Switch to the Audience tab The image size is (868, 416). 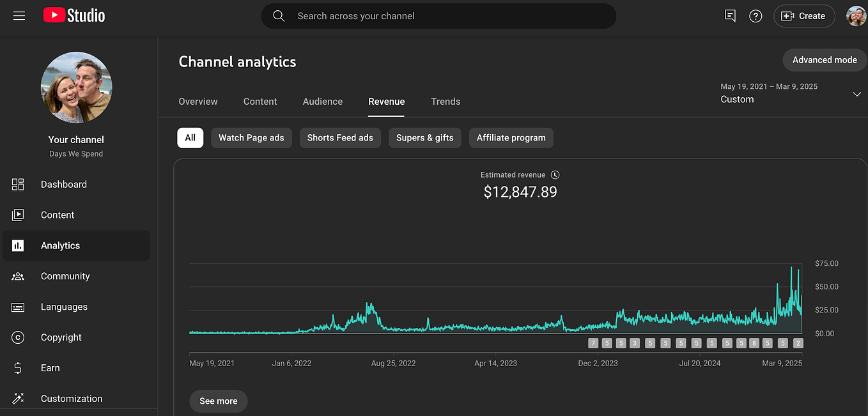coord(322,101)
